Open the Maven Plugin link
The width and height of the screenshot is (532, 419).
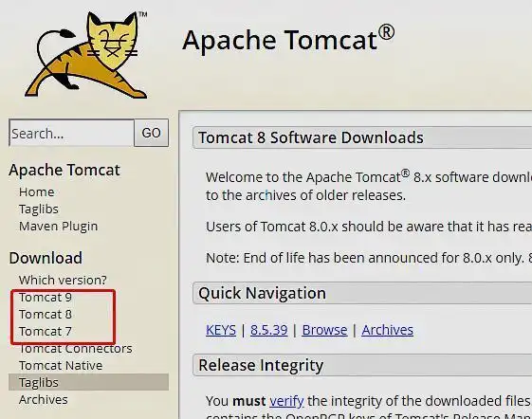tap(59, 227)
